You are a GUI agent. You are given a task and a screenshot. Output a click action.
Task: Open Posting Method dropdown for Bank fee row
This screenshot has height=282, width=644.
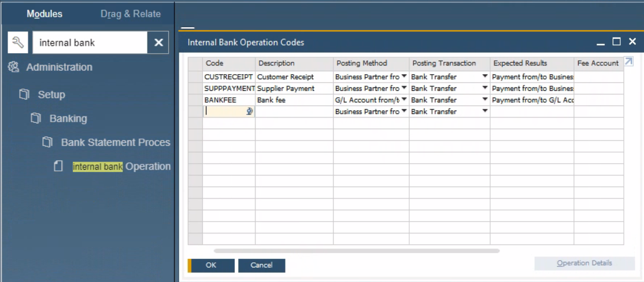pyautogui.click(x=404, y=100)
